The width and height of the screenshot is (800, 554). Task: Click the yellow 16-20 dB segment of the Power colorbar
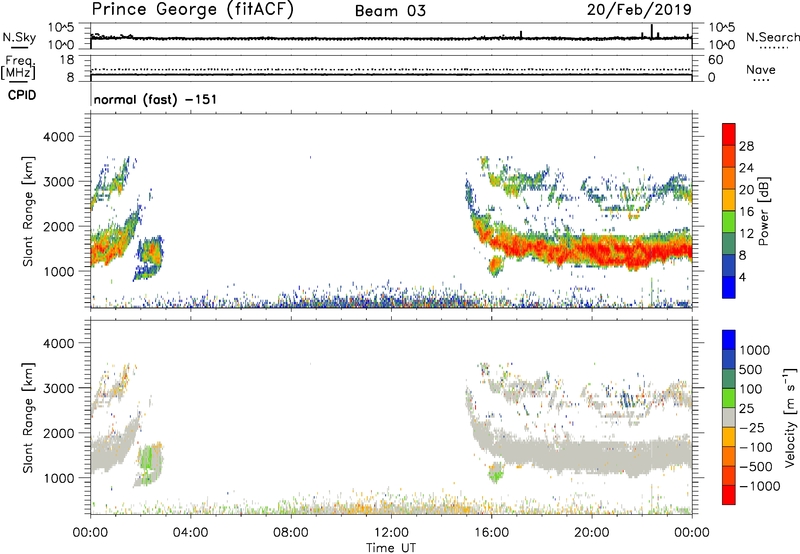coord(729,199)
